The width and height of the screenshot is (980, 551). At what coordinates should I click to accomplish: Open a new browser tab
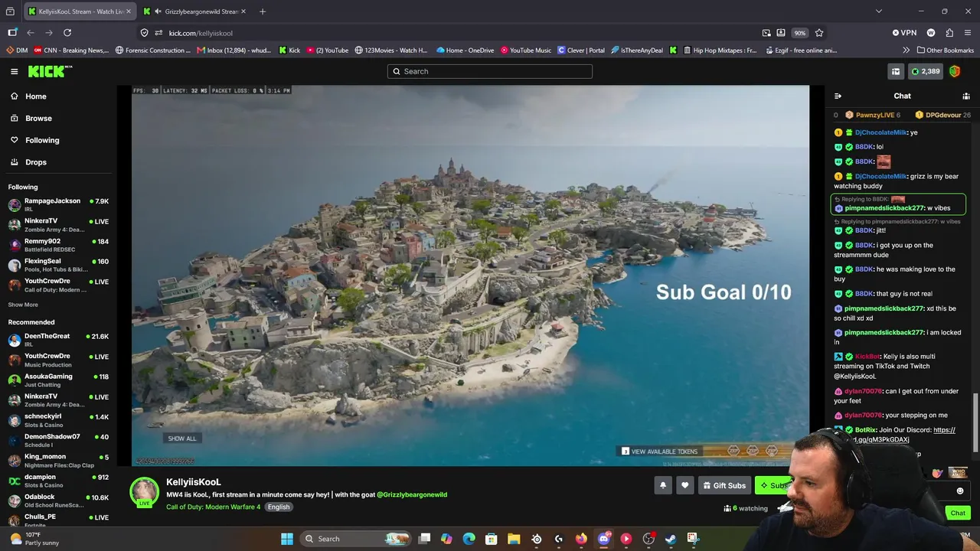point(263,11)
